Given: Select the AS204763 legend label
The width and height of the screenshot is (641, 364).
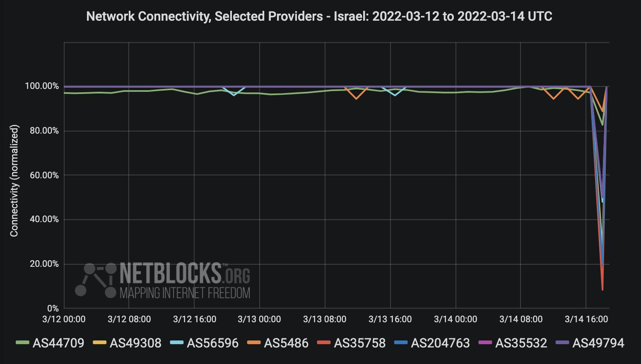Looking at the screenshot, I should (x=440, y=343).
